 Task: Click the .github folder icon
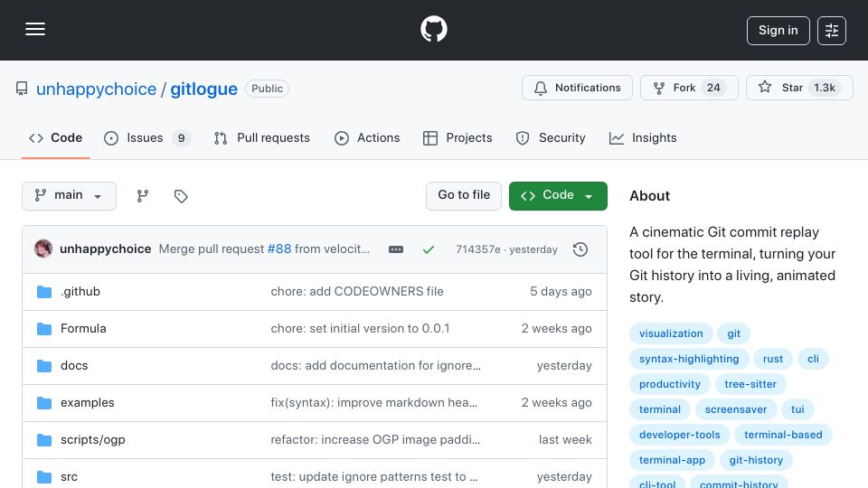tap(44, 292)
